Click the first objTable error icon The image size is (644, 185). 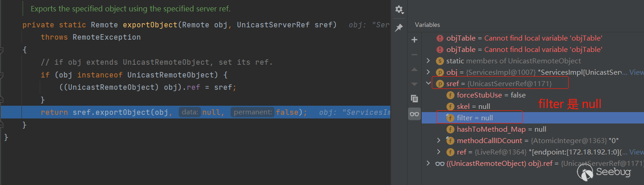point(440,38)
